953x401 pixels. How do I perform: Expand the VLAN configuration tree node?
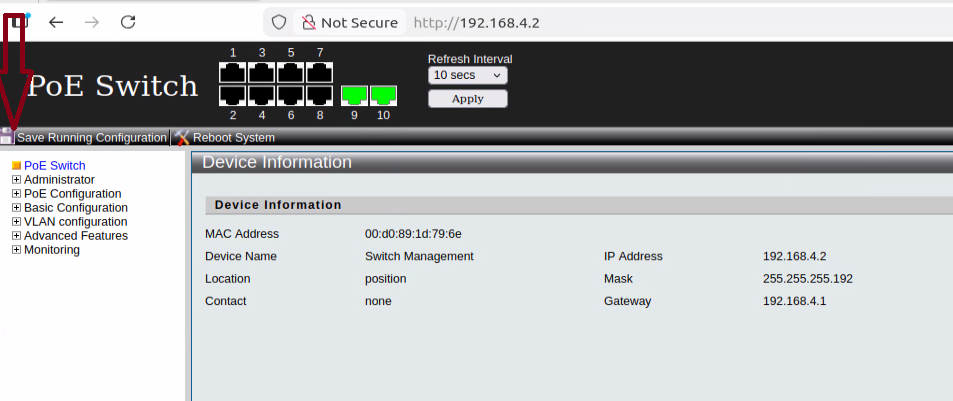(16, 222)
